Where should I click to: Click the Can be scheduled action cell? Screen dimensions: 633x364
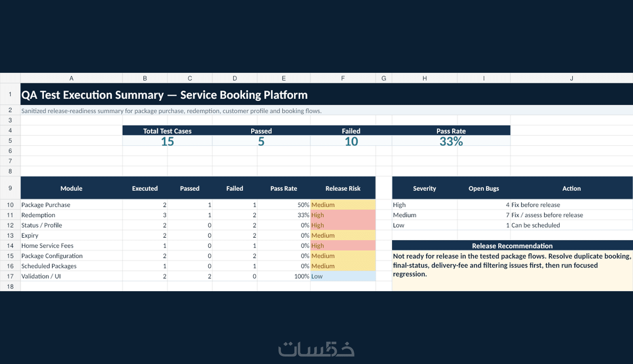572,225
